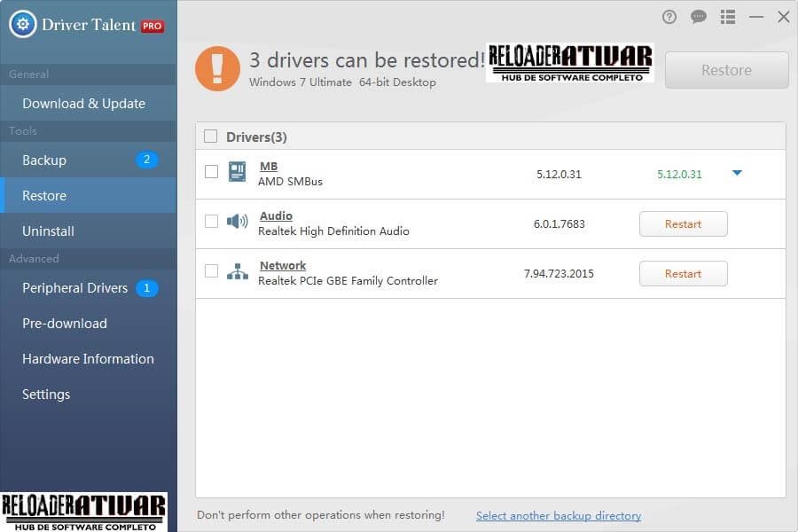
Task: Click the speaker icon for Realtek Audio
Action: [237, 221]
